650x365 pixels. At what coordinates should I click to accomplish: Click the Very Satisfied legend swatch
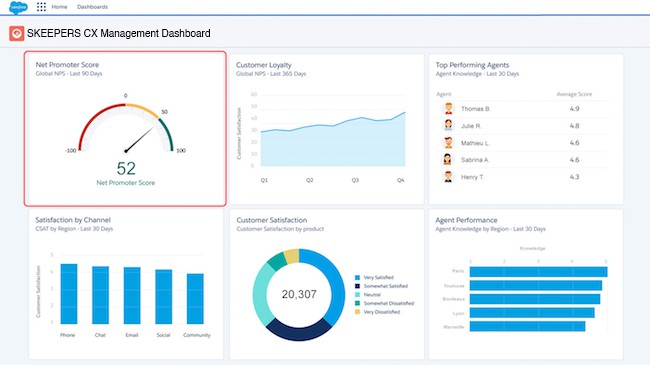coord(357,277)
